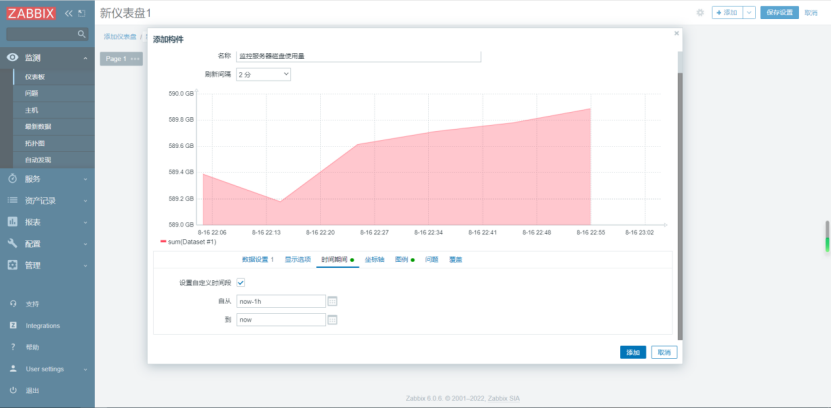Image resolution: width=831 pixels, height=408 pixels.
Task: Close the 添加构件 dialog with X
Action: click(676, 33)
